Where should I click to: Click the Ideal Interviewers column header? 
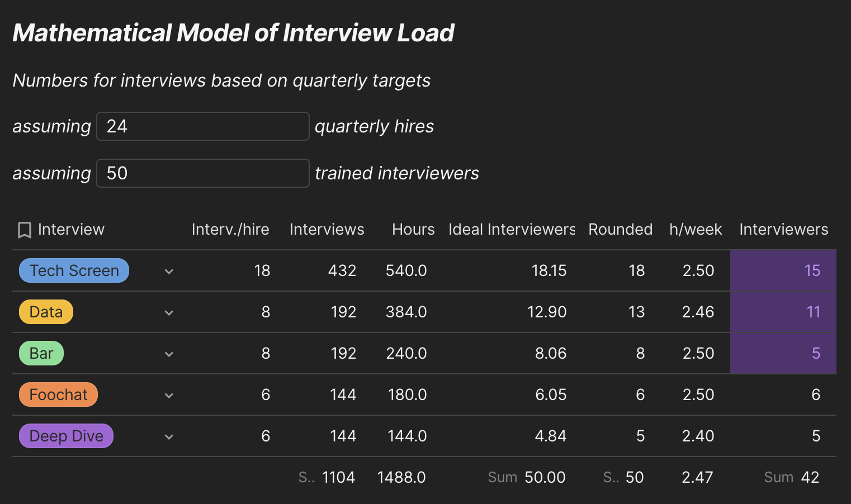[511, 229]
